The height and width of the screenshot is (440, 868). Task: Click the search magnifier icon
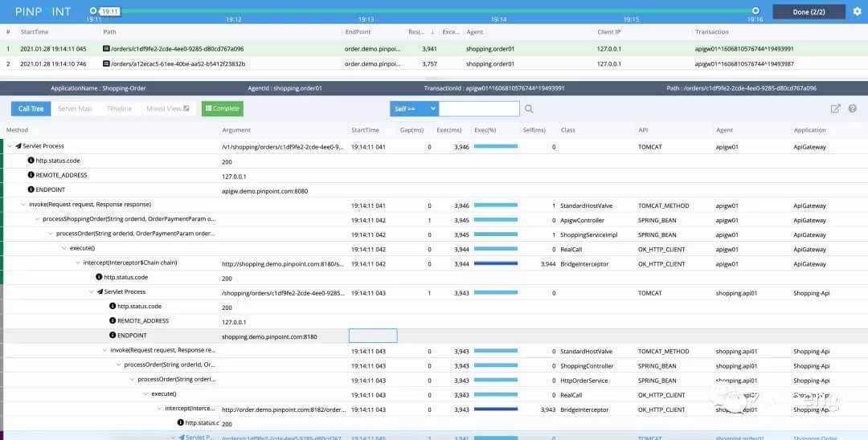[x=529, y=109]
